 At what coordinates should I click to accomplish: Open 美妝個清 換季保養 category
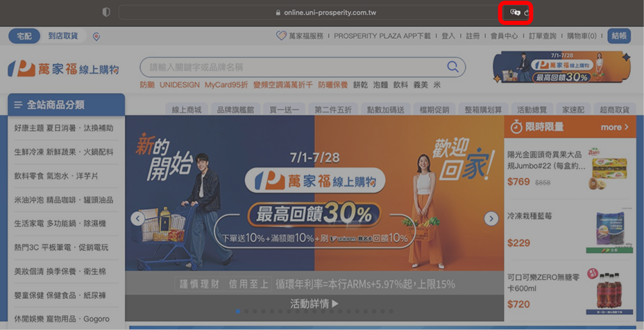click(x=60, y=271)
